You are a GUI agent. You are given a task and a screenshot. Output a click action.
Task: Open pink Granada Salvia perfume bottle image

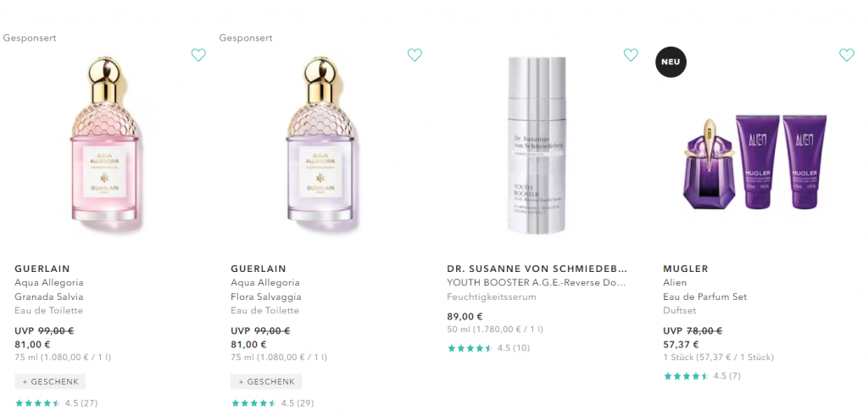coord(104,140)
